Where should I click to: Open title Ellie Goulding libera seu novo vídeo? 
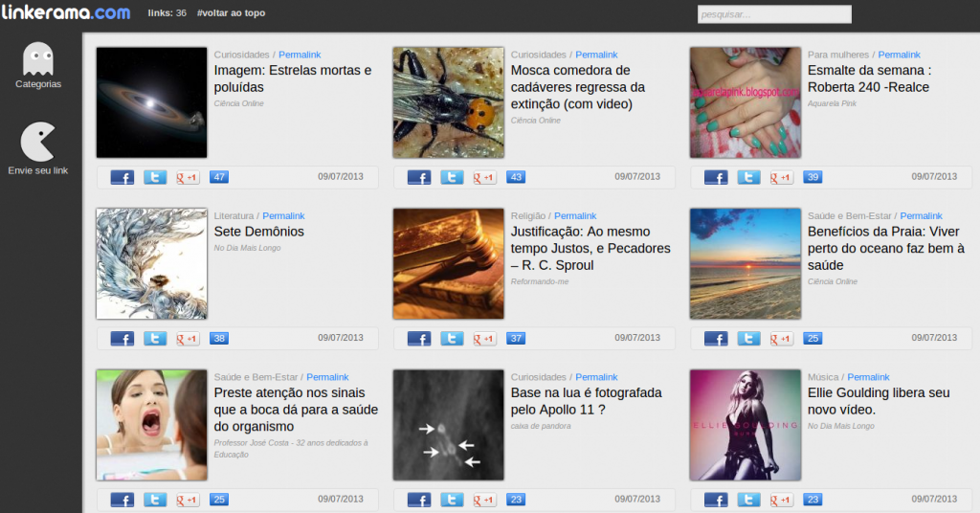[x=879, y=401]
